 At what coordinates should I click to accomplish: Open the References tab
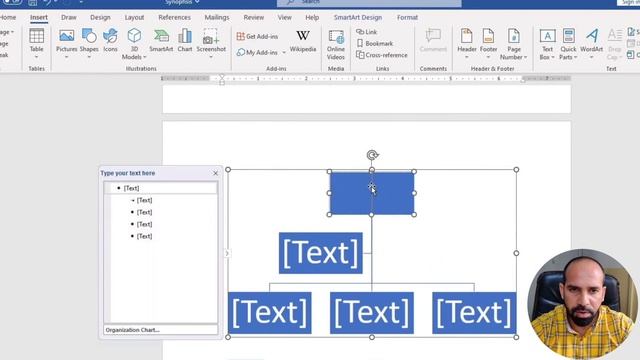coord(174,18)
